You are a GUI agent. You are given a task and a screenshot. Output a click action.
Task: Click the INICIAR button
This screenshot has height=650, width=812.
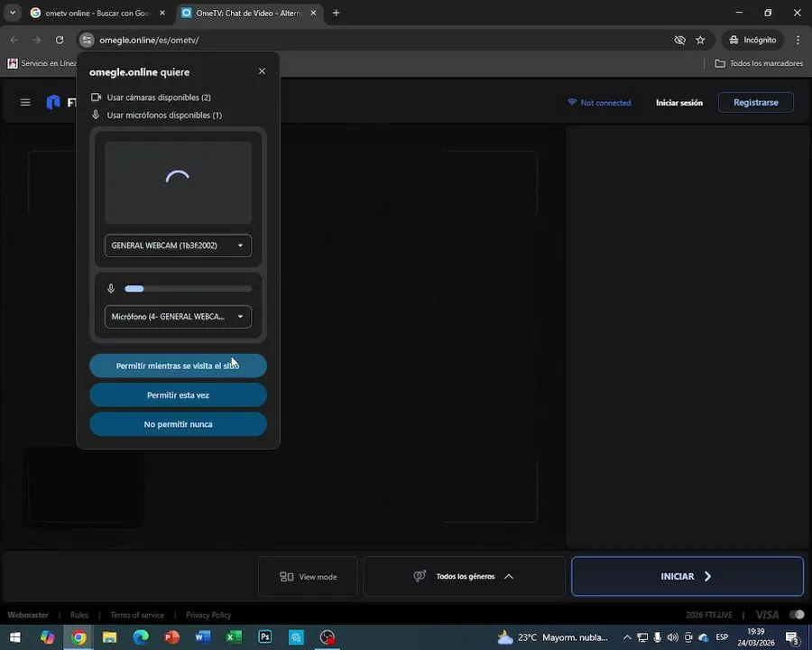pos(687,576)
